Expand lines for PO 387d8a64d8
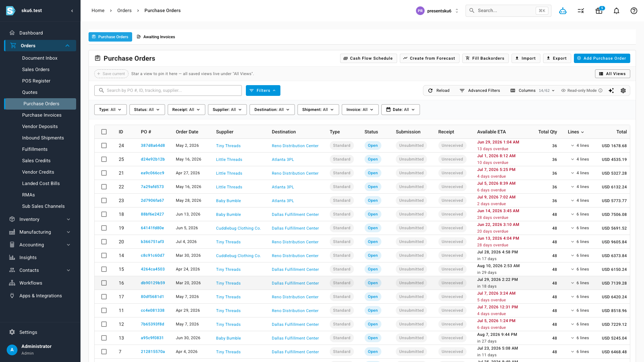 (580, 145)
